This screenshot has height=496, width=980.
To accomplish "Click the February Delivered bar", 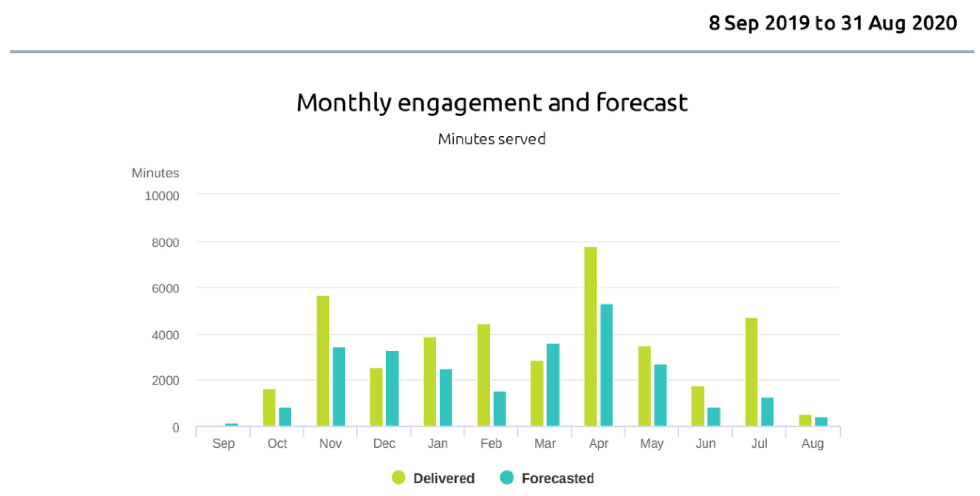I will 483,375.
